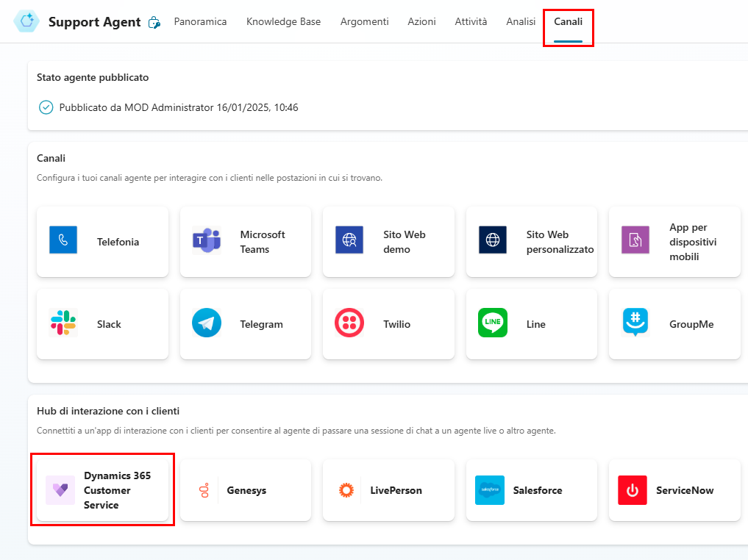Open the Azioni tab
This screenshot has width=748, height=560.
click(x=421, y=21)
